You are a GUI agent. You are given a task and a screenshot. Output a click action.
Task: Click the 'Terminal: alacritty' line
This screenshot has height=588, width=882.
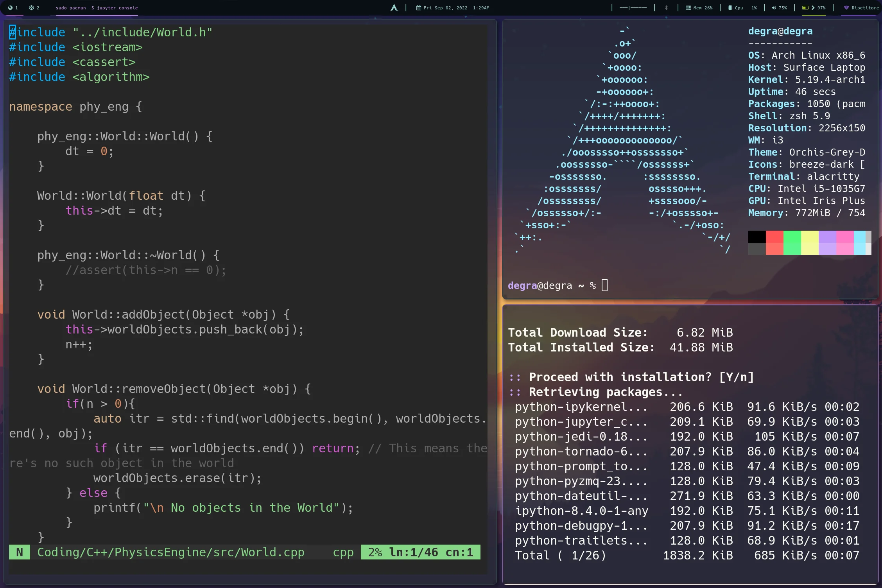(x=804, y=176)
